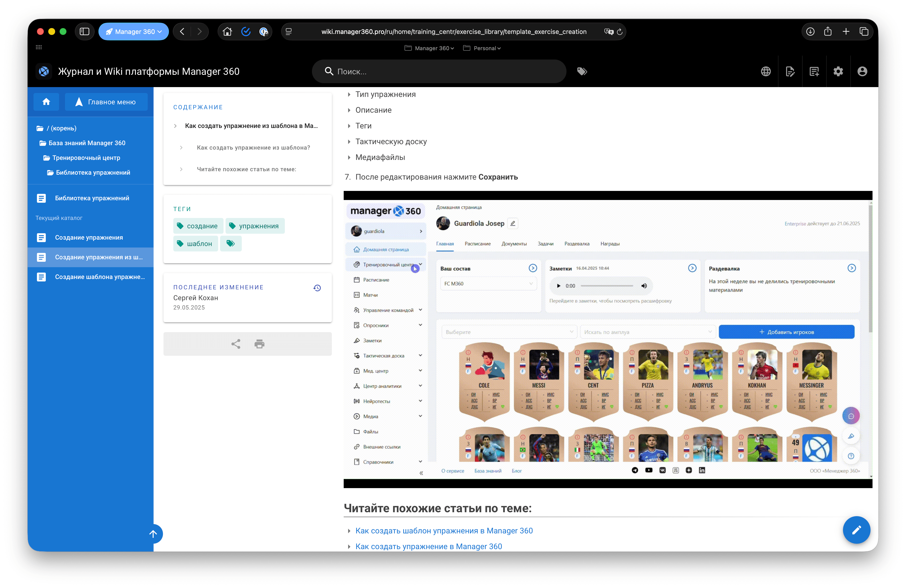Open the password manager extension icon
906x588 pixels.
263,31
